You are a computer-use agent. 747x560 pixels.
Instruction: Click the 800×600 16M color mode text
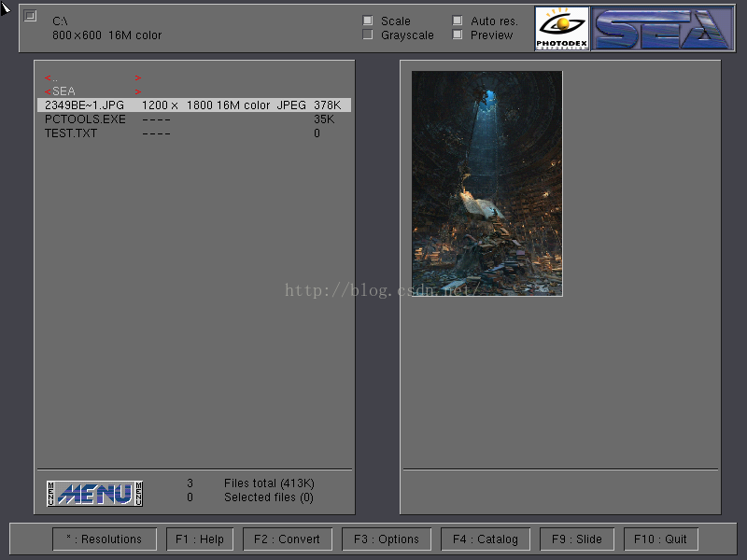click(x=106, y=35)
